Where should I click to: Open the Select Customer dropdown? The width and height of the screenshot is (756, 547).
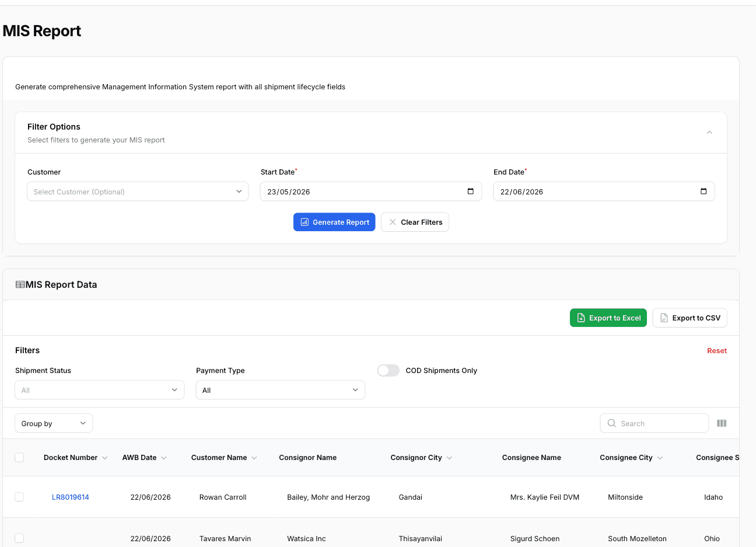point(138,191)
